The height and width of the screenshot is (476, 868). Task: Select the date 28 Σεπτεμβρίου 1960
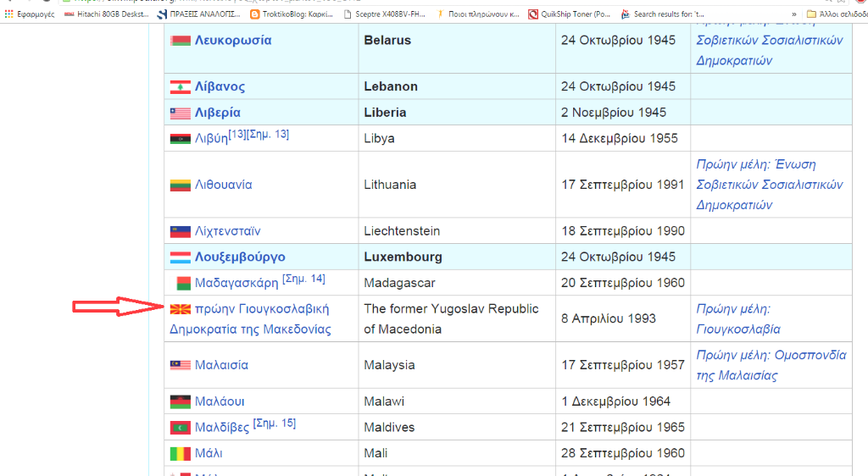pos(623,453)
